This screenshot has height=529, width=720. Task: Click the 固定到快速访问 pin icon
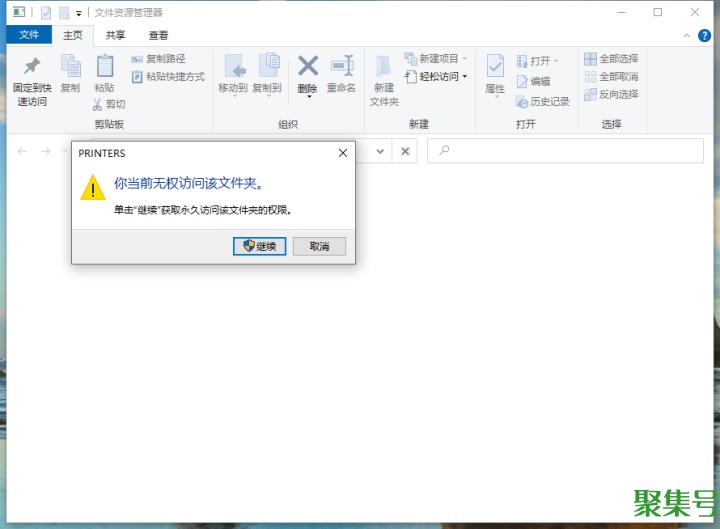31,66
